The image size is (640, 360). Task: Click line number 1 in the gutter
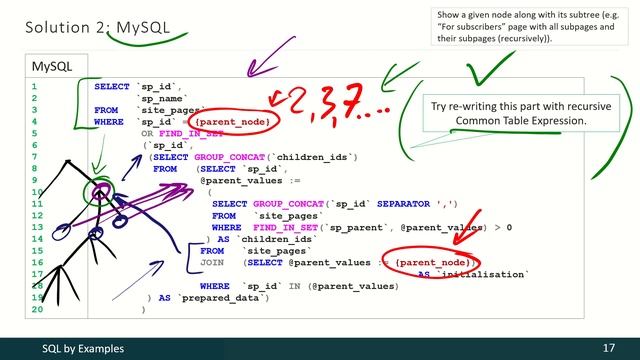point(34,87)
